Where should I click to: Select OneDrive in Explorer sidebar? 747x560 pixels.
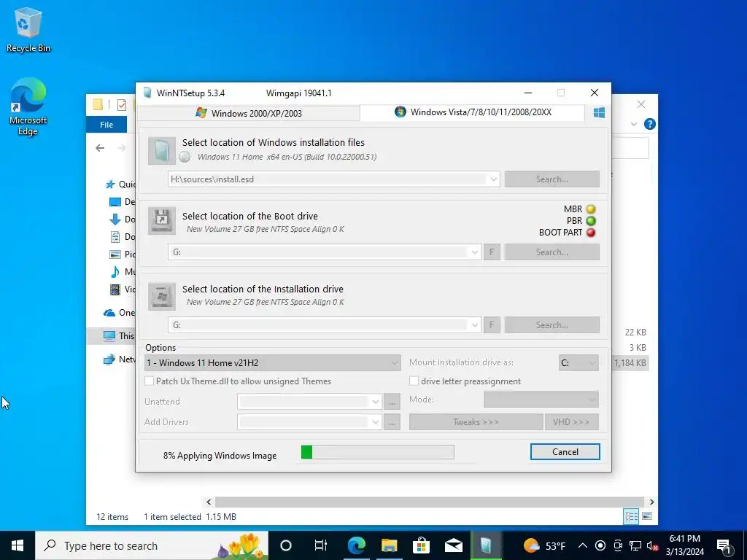(x=119, y=313)
